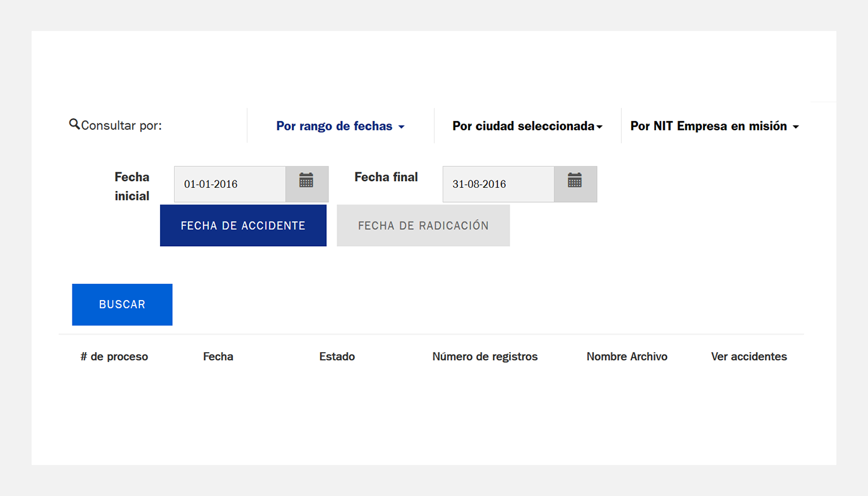Click the Nombre Archivo column header

tap(627, 356)
